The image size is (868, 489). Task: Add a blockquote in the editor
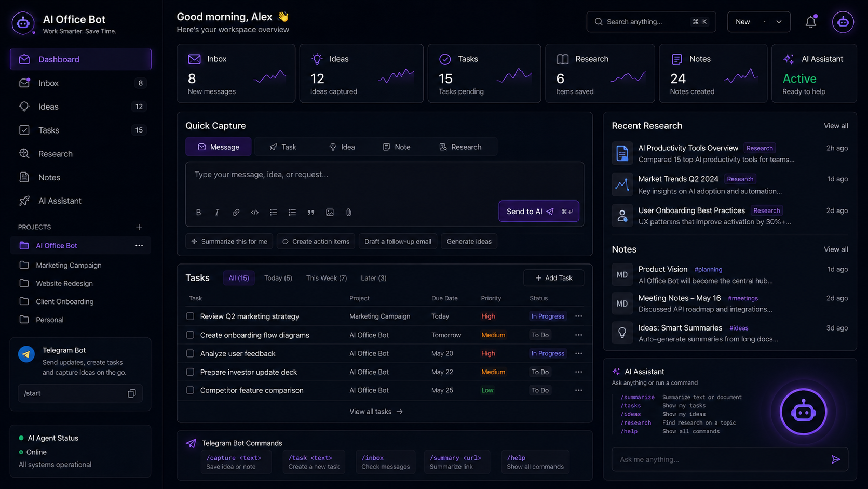[311, 212]
